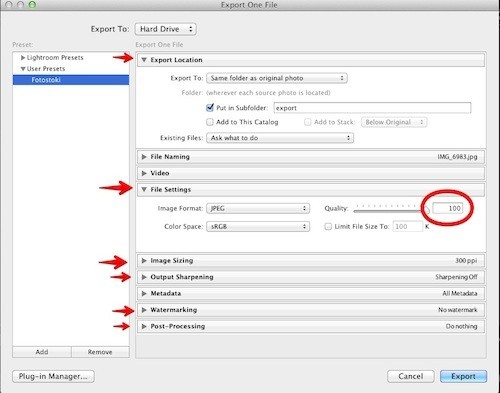Image resolution: width=500 pixels, height=393 pixels.
Task: Enable Limit File Size To checkbox
Action: [328, 226]
